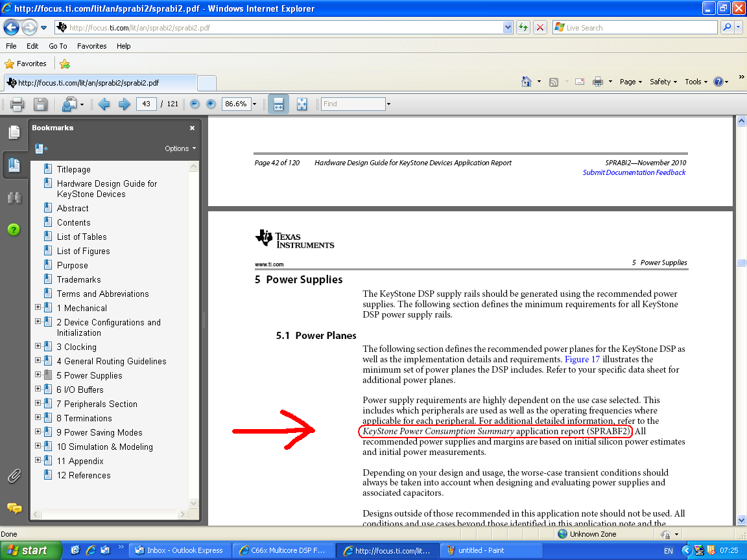
Task: Open the Edit menu
Action: pos(32,46)
